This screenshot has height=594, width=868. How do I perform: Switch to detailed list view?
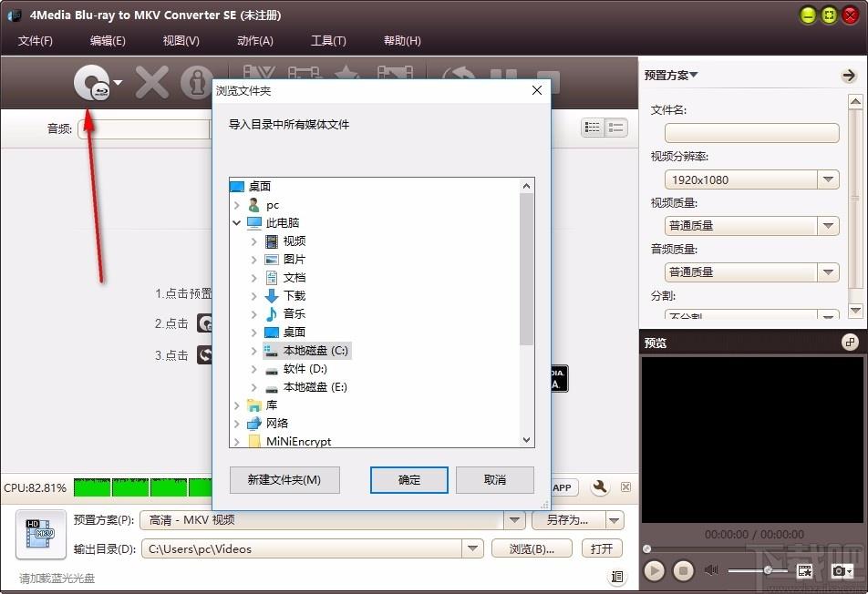click(x=616, y=128)
